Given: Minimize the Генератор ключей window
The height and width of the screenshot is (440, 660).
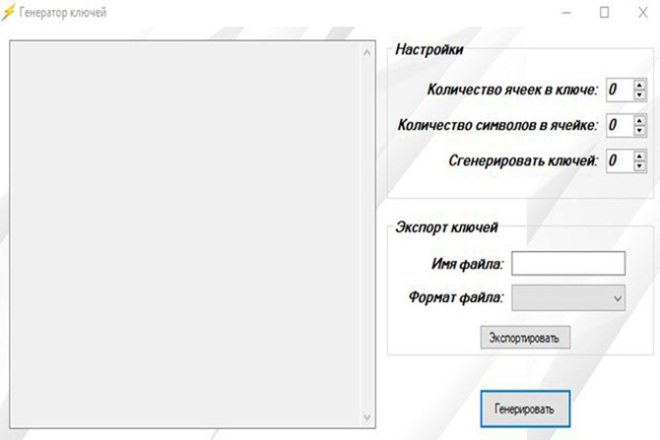Looking at the screenshot, I should (x=567, y=13).
